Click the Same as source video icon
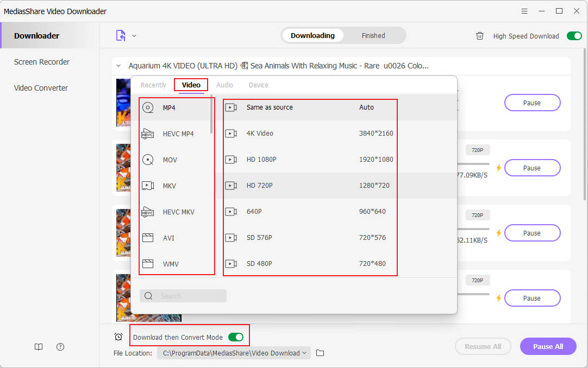Viewport: 588px width, 368px height. pos(231,107)
